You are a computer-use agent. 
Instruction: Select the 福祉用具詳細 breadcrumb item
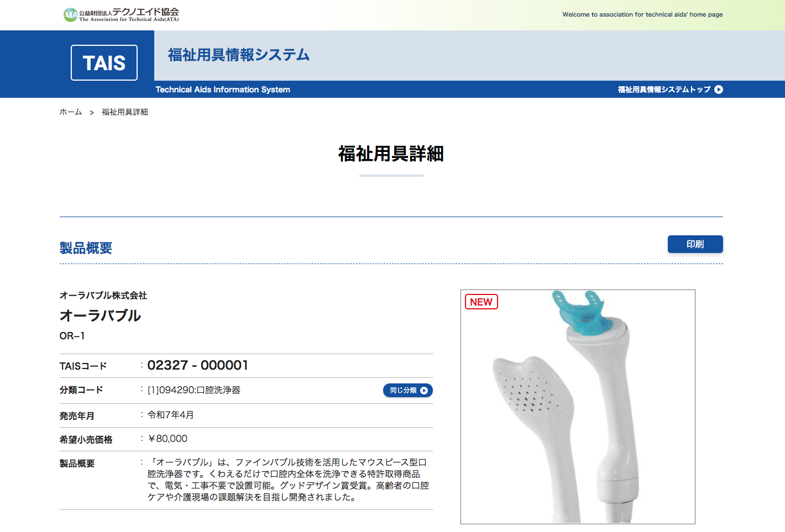coord(125,112)
